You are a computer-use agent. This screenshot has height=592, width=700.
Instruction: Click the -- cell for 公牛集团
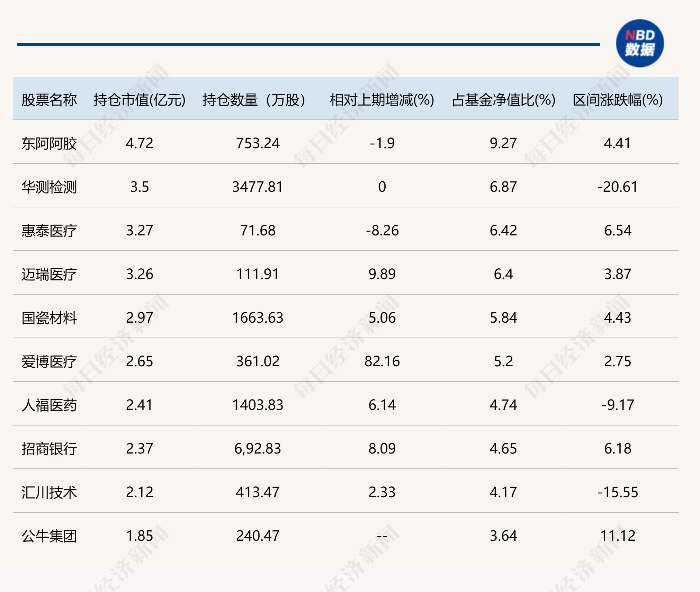click(382, 536)
